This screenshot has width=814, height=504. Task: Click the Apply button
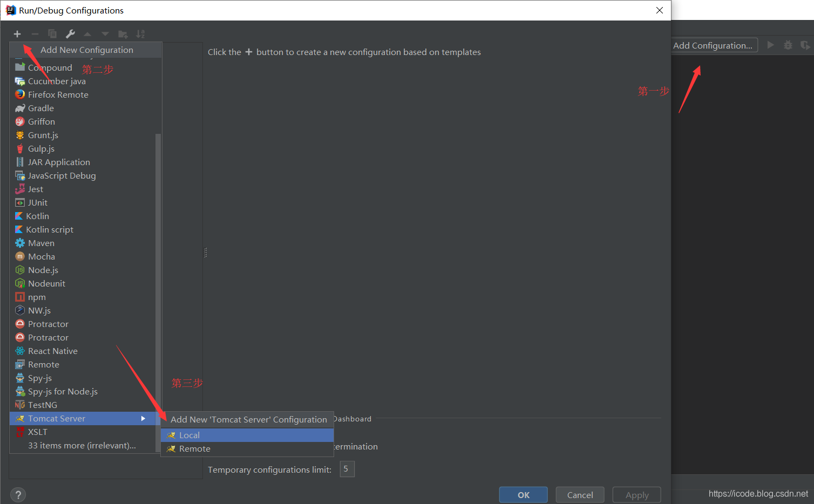click(637, 495)
